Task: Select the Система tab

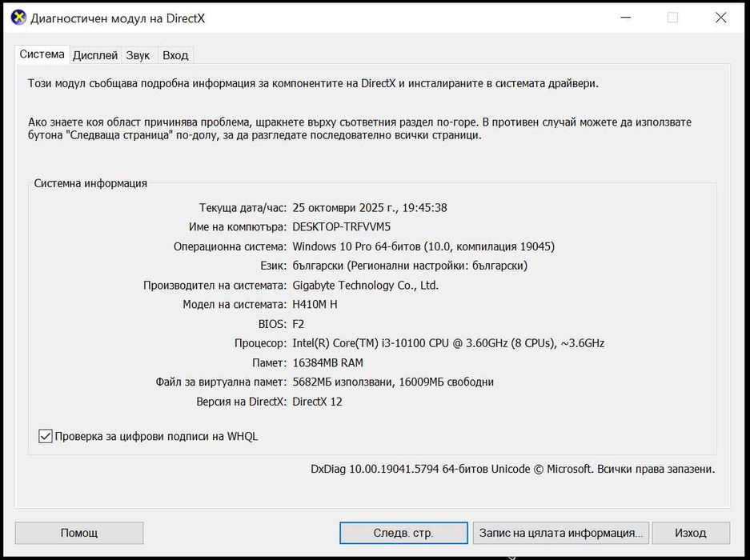Action: coord(42,54)
